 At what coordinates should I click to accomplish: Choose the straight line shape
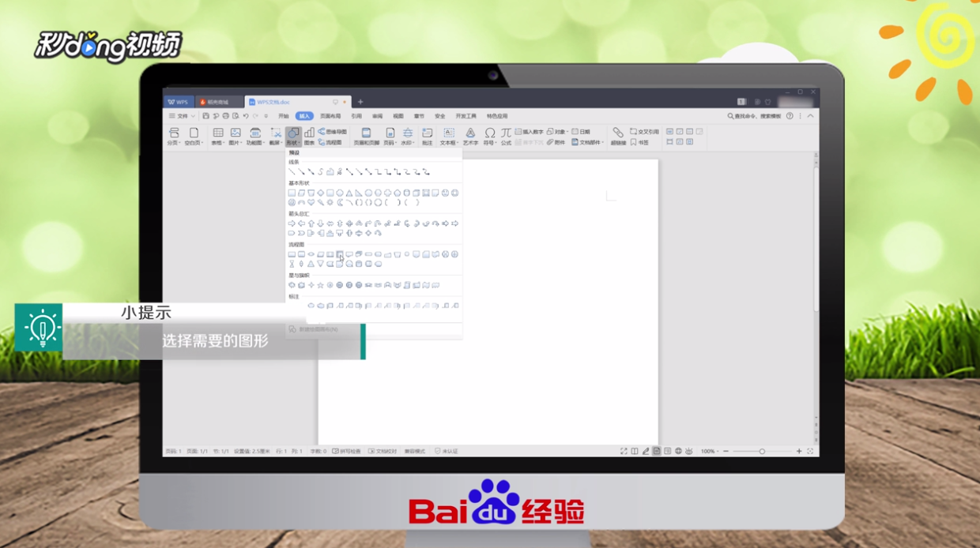click(292, 171)
